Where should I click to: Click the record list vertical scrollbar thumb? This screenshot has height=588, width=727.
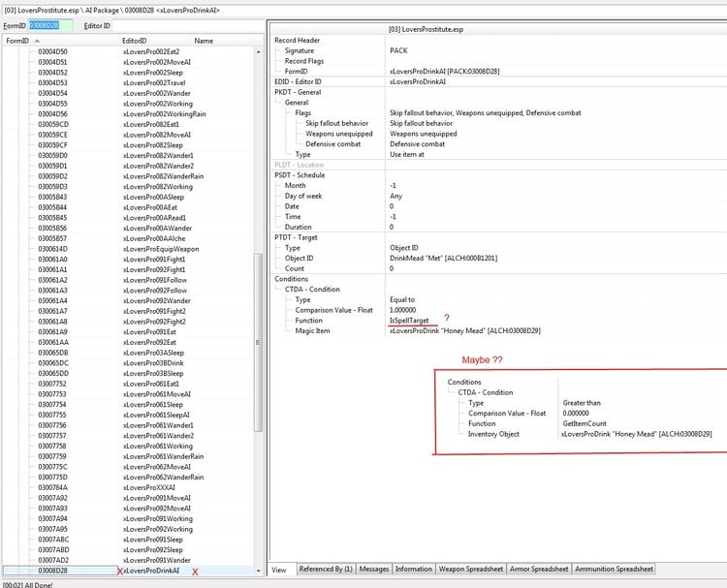point(258,343)
